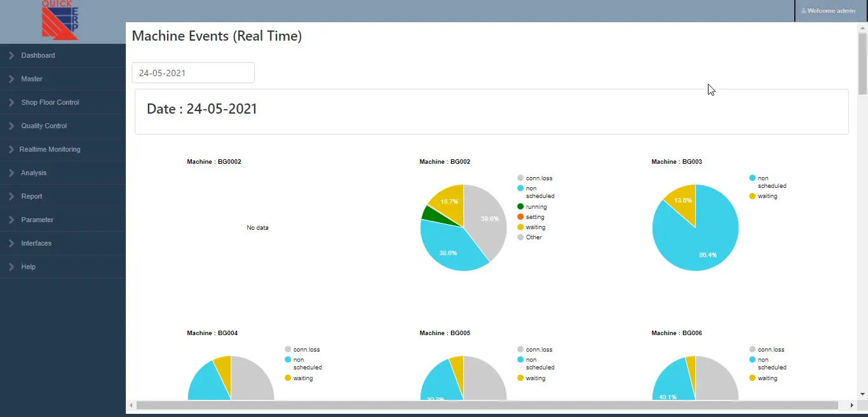Open the Dashboard menu item
This screenshot has width=868, height=417.
coord(63,55)
